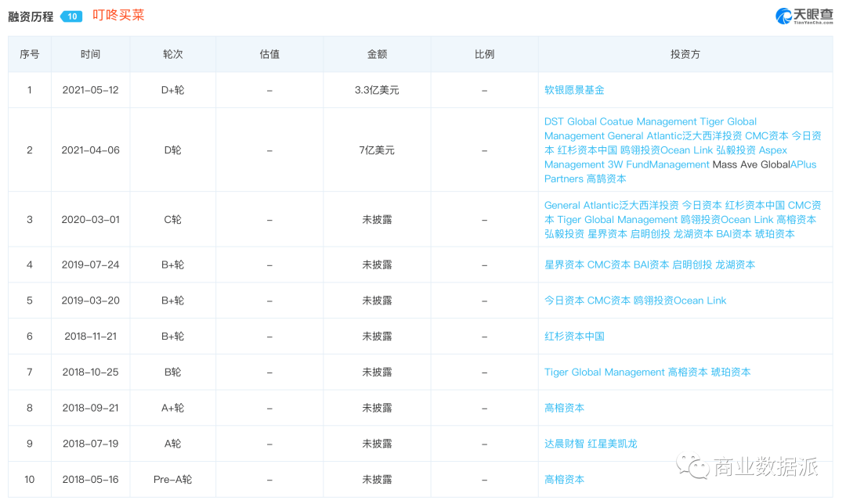Open 达晨财智 investor link

[564, 444]
